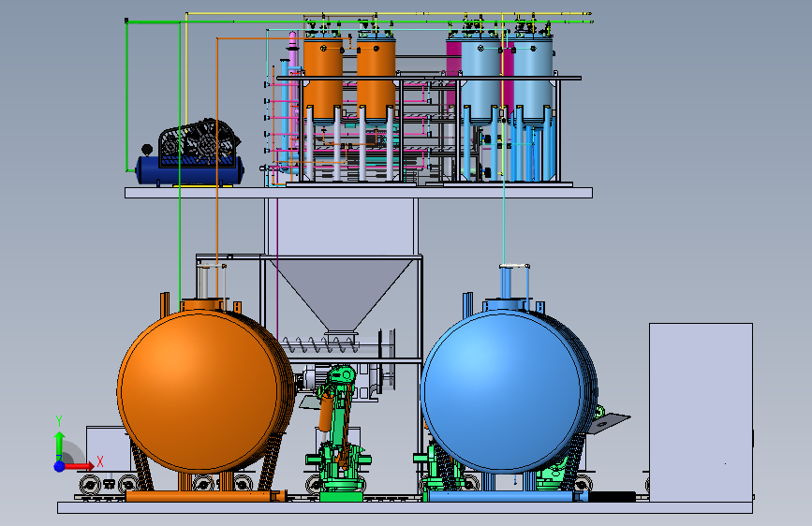Select the gray conical hopper funnel

click(x=341, y=295)
